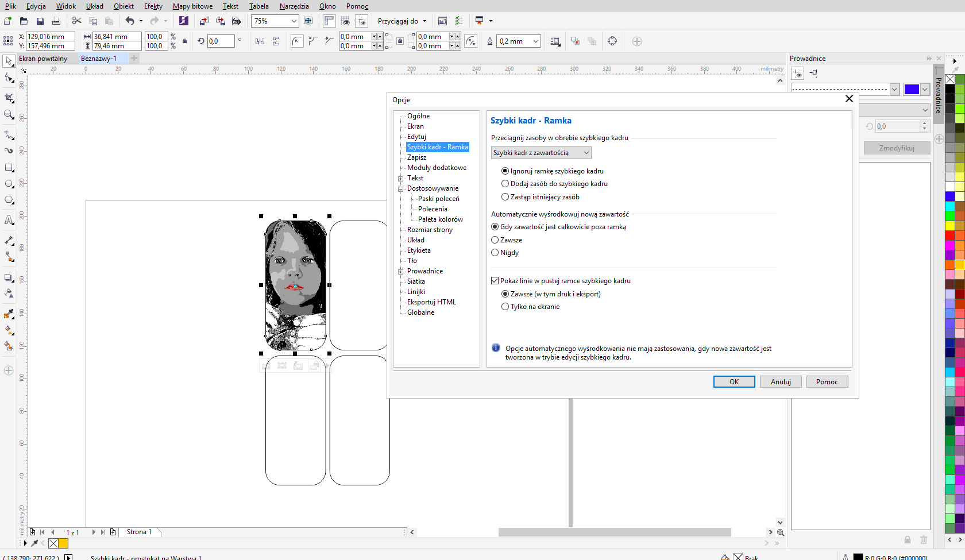Select the Crop tool in toolbox
Image resolution: width=965 pixels, height=560 pixels.
point(9,98)
